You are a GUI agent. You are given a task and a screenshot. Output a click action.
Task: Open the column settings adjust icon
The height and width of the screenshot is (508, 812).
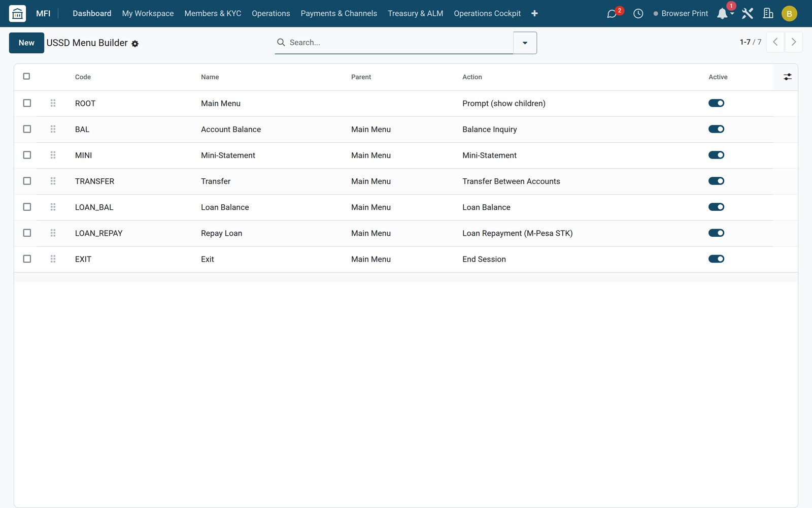pos(787,77)
